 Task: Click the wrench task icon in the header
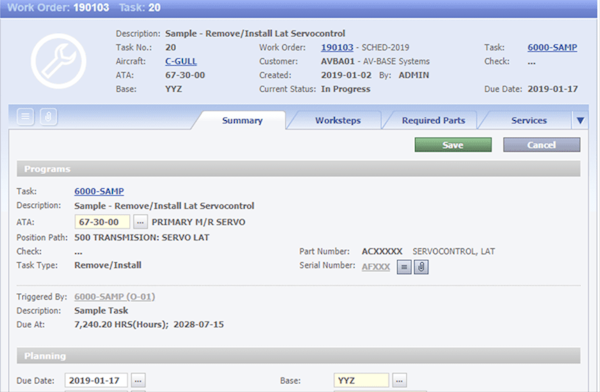(59, 61)
